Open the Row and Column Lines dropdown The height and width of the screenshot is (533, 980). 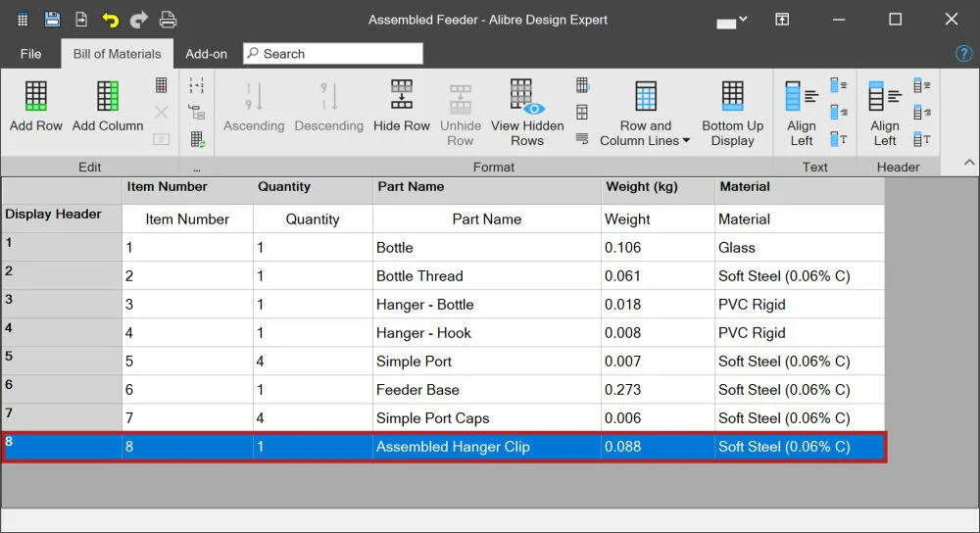point(645,114)
